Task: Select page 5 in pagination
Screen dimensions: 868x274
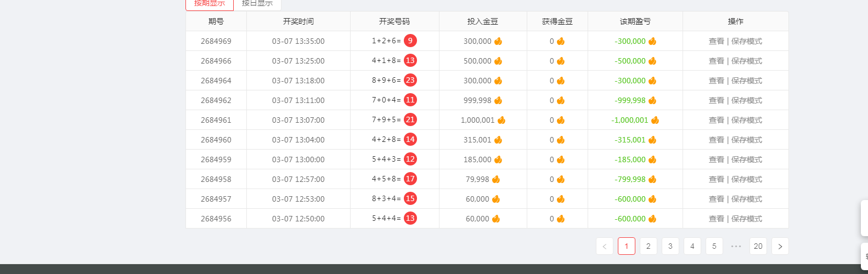Action: [x=714, y=247]
